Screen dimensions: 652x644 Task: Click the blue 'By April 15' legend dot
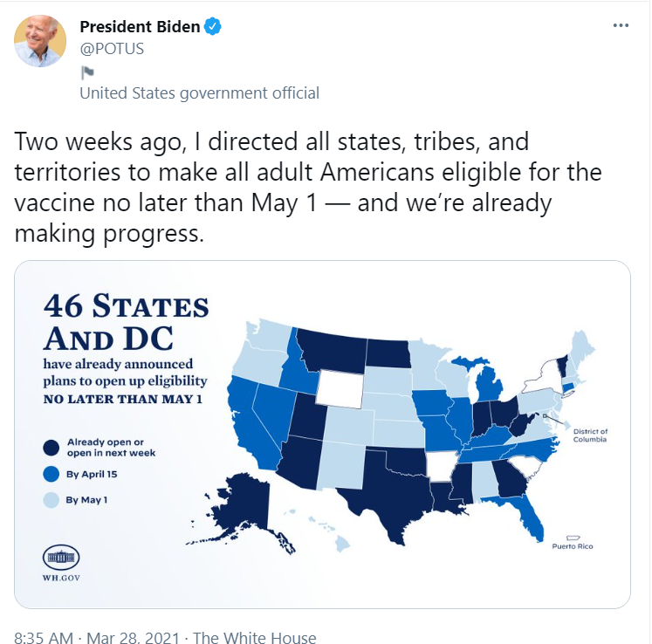51,474
